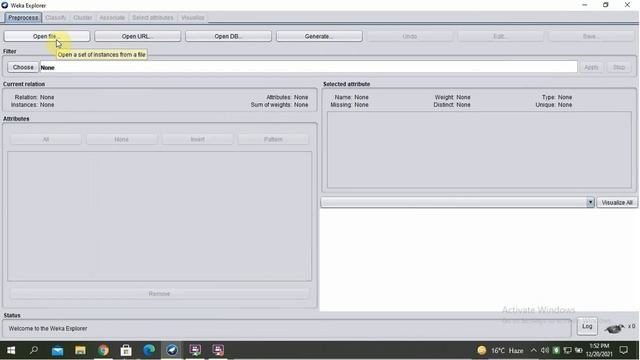Click the Open file... button

[47, 36]
